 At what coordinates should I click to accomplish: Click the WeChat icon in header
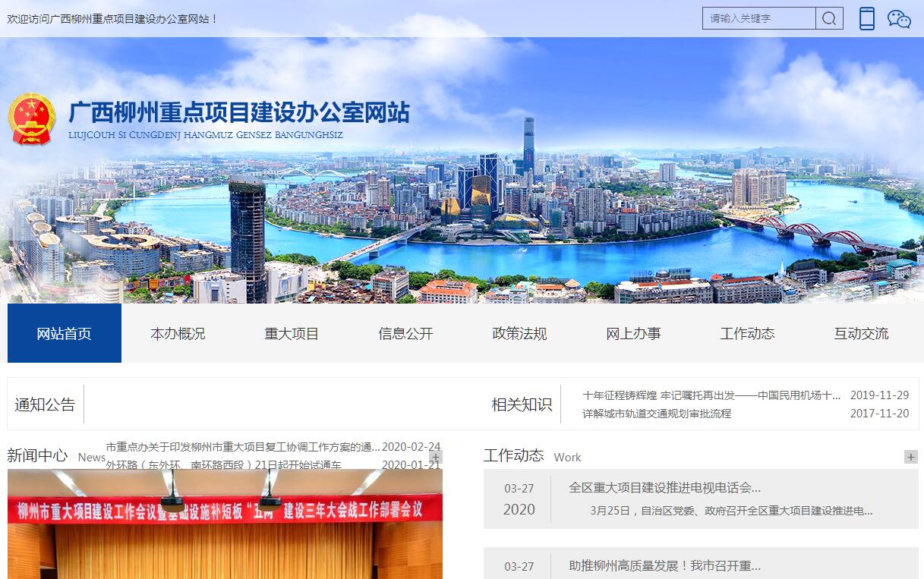pos(899,19)
